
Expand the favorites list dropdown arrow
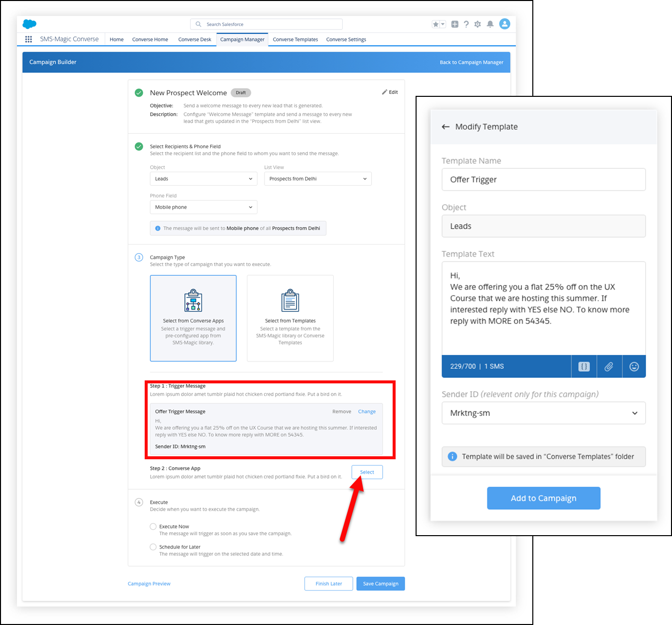[x=443, y=24]
